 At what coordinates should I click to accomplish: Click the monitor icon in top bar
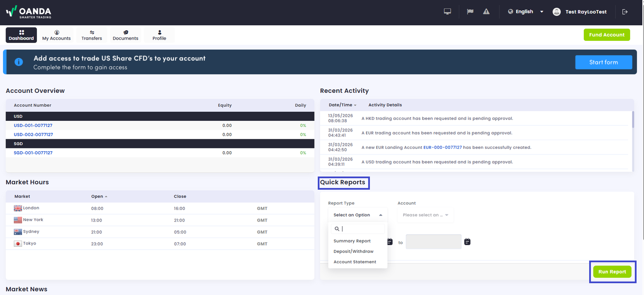(x=447, y=11)
